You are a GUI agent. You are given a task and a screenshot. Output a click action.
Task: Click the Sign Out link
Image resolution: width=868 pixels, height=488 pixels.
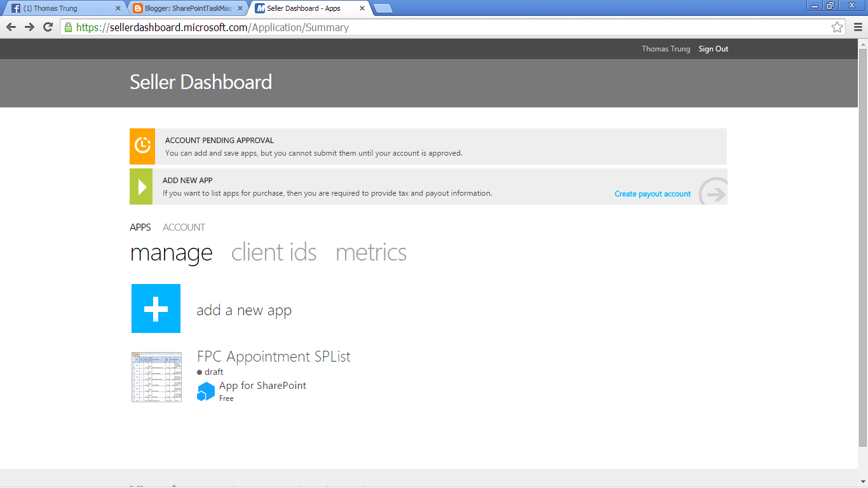(713, 49)
